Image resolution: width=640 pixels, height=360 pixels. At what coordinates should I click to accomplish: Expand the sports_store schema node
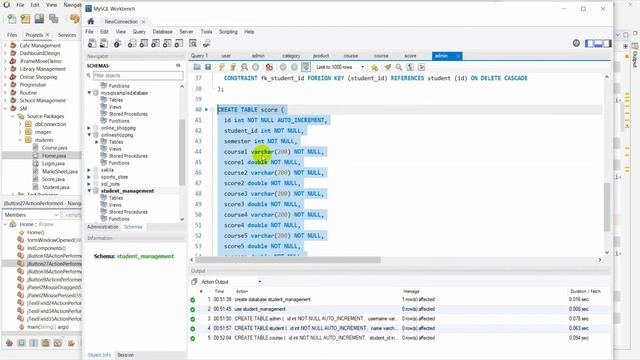point(89,177)
